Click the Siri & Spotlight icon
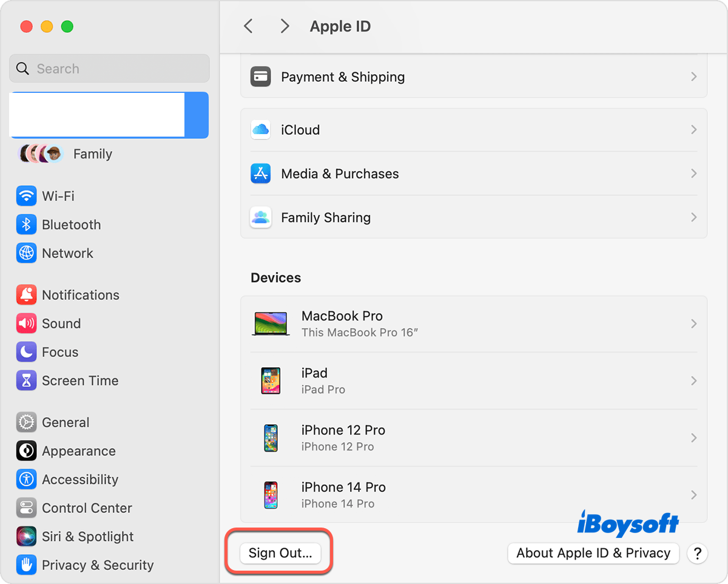The height and width of the screenshot is (584, 728). (x=26, y=537)
